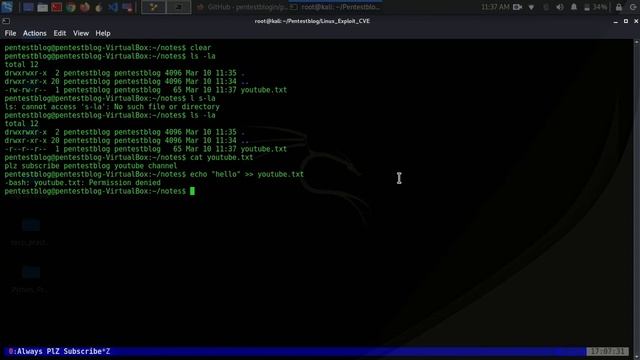Click 'cat youtube.txt' command text
Viewport: 640px width, 360px height.
[222, 157]
